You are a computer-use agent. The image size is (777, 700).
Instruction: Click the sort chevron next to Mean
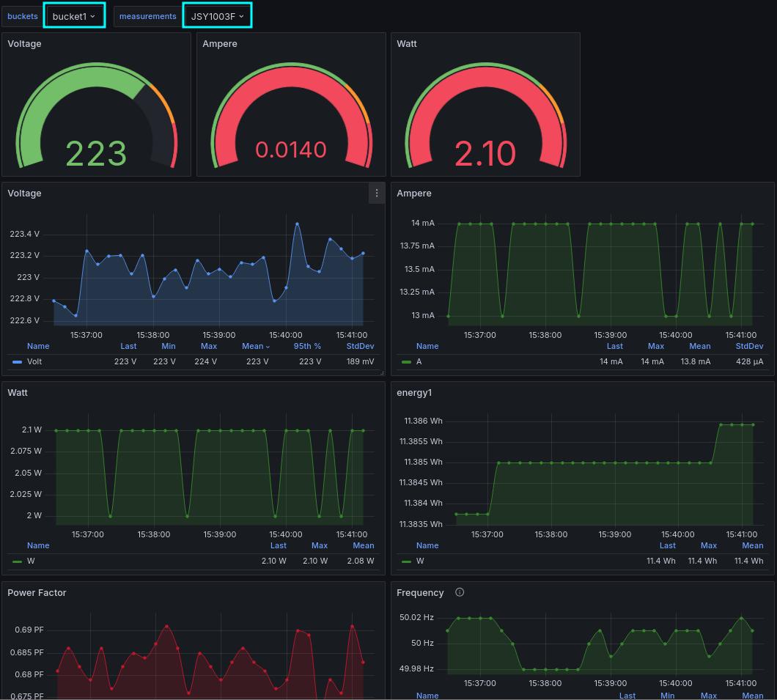pos(267,346)
